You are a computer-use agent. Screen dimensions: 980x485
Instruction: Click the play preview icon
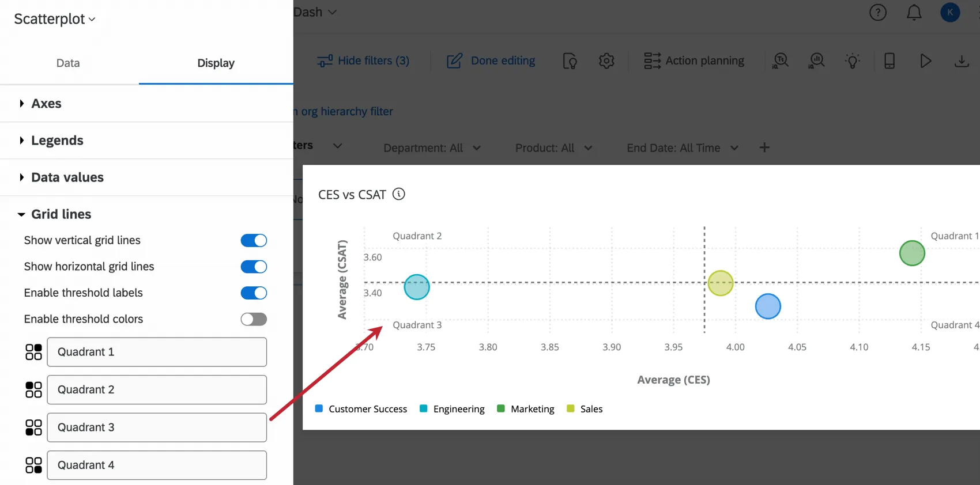click(x=925, y=60)
